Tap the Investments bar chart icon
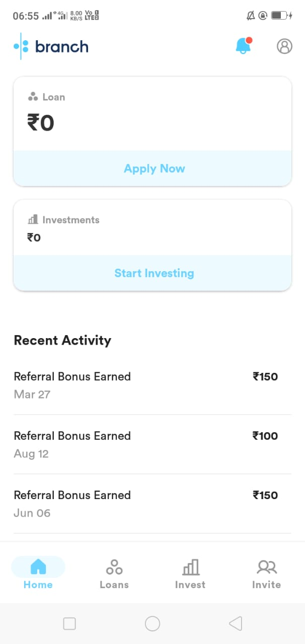This screenshot has height=644, width=305. [33, 219]
